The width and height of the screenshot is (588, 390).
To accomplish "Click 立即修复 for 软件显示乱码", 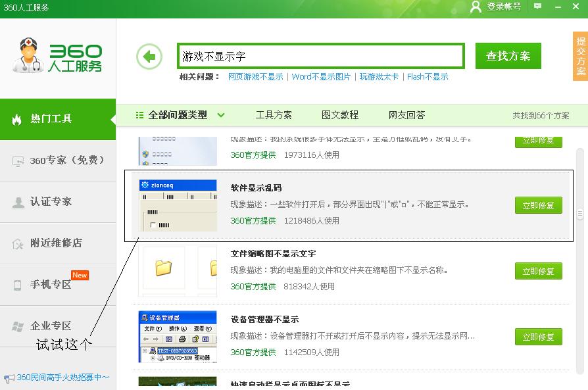I will coord(539,205).
